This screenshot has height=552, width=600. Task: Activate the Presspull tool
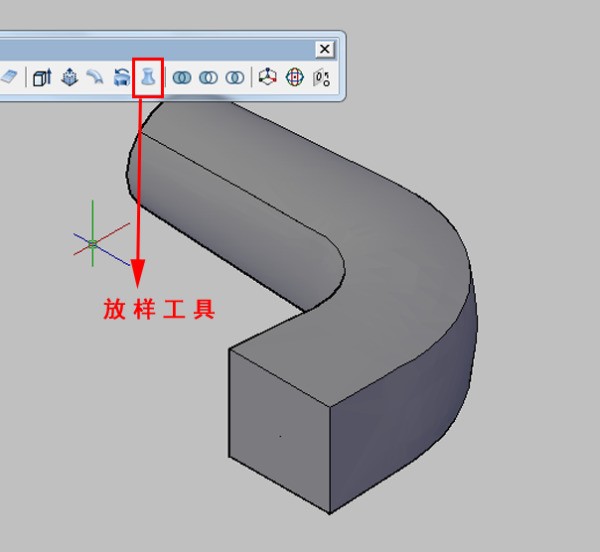70,77
